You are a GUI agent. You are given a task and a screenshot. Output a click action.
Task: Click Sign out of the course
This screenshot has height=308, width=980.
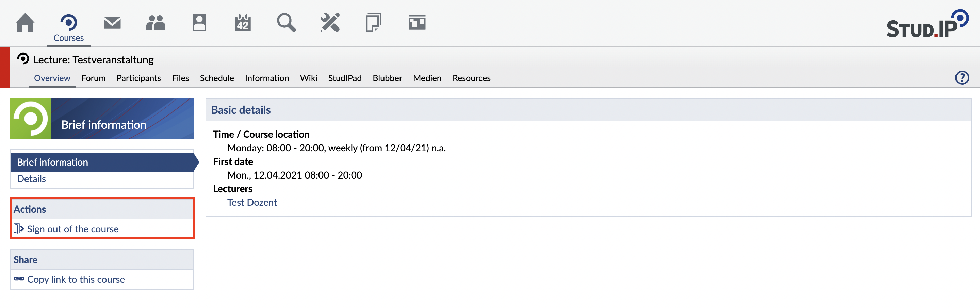pos(73,229)
